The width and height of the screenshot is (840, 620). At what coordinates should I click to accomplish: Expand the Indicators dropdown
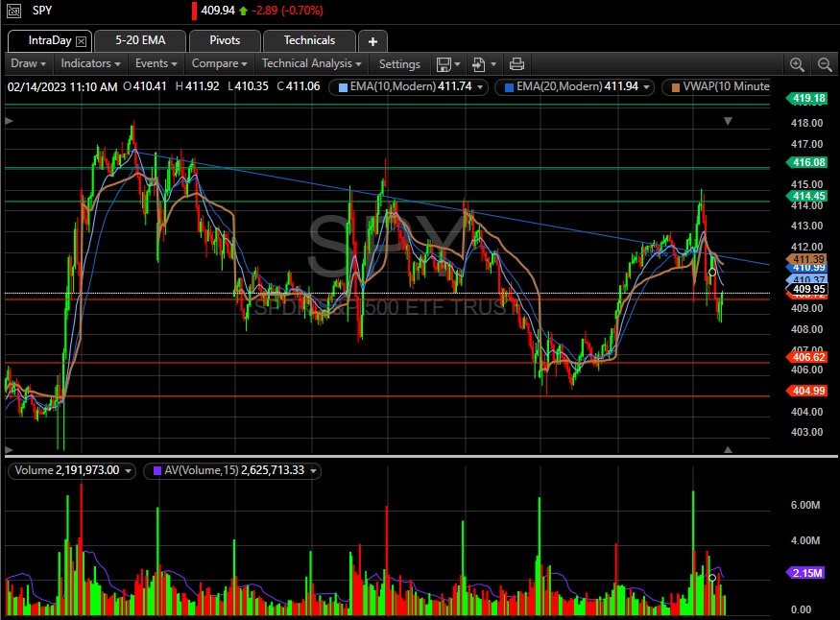coord(90,64)
